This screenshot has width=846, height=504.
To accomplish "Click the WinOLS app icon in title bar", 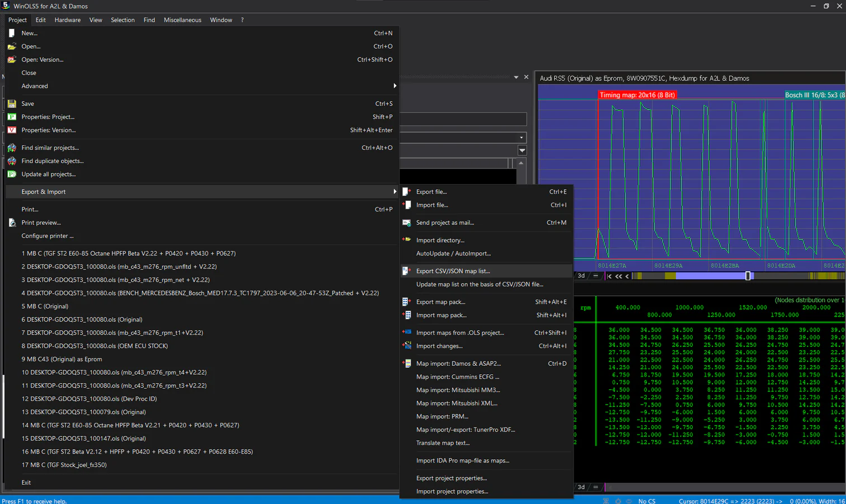I will click(6, 6).
